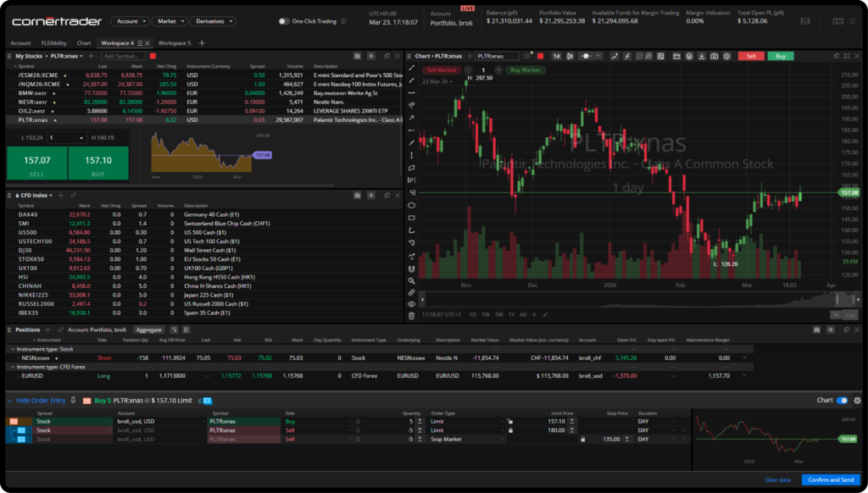Viewport: 868px width, 493px height.
Task: Take chart snapshot with camera icon
Action: coord(714,56)
